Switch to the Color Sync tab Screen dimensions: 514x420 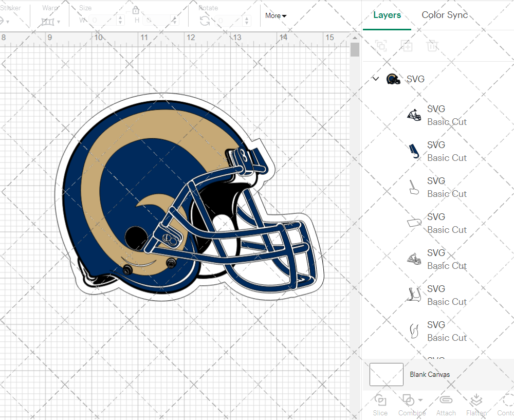pyautogui.click(x=445, y=15)
